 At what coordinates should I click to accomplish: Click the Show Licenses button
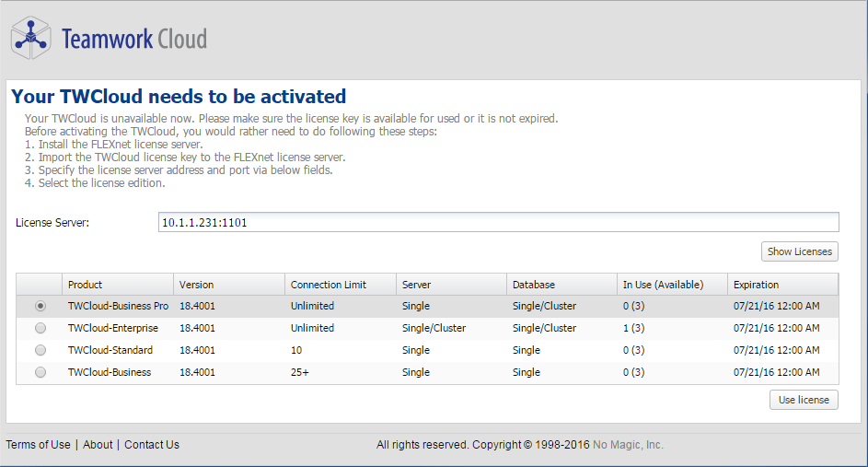click(799, 251)
